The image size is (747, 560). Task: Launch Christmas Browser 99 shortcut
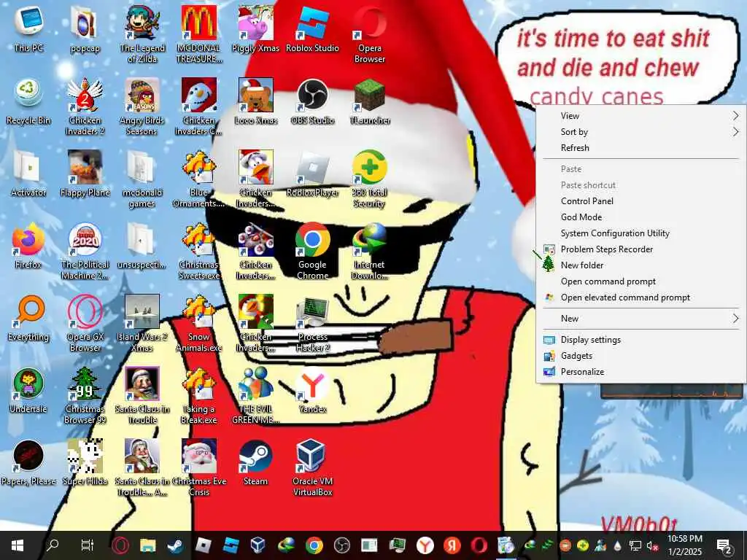[85, 395]
